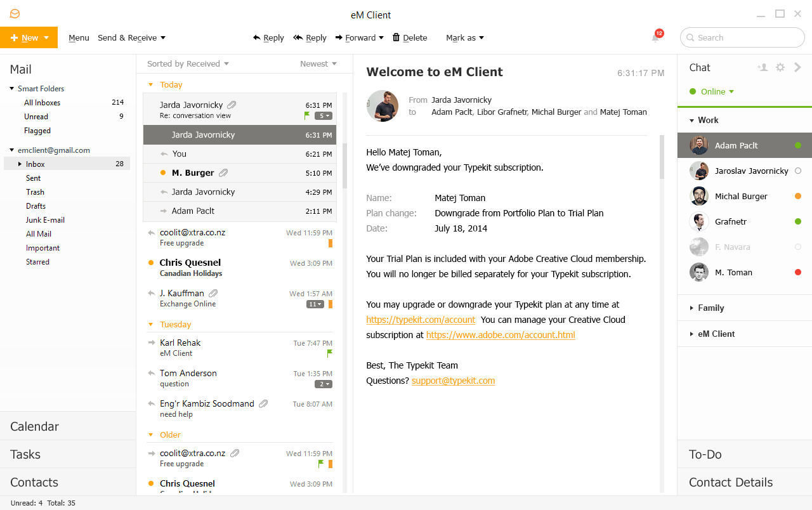
Task: Click Adam Paclt avatar in chat list
Action: 699,145
